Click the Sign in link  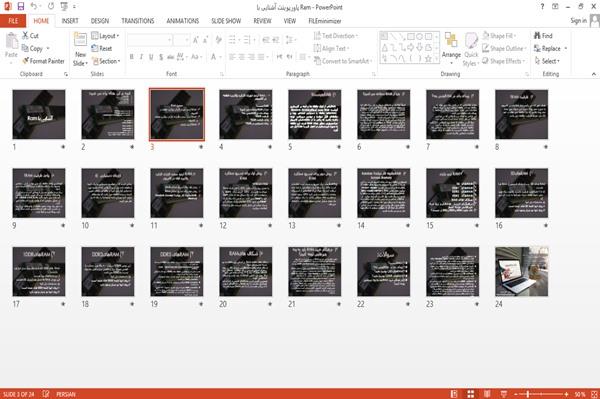coord(578,21)
